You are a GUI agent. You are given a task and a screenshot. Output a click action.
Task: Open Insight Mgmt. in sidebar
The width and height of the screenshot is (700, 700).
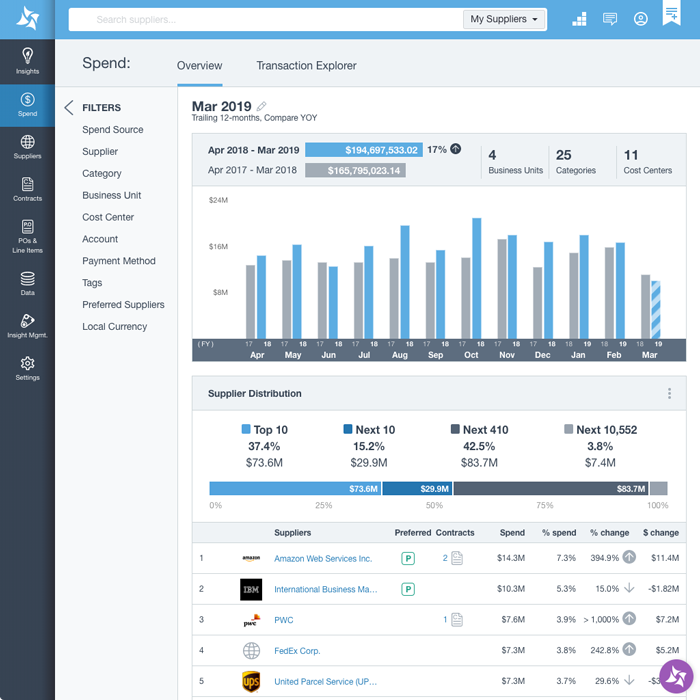click(27, 326)
